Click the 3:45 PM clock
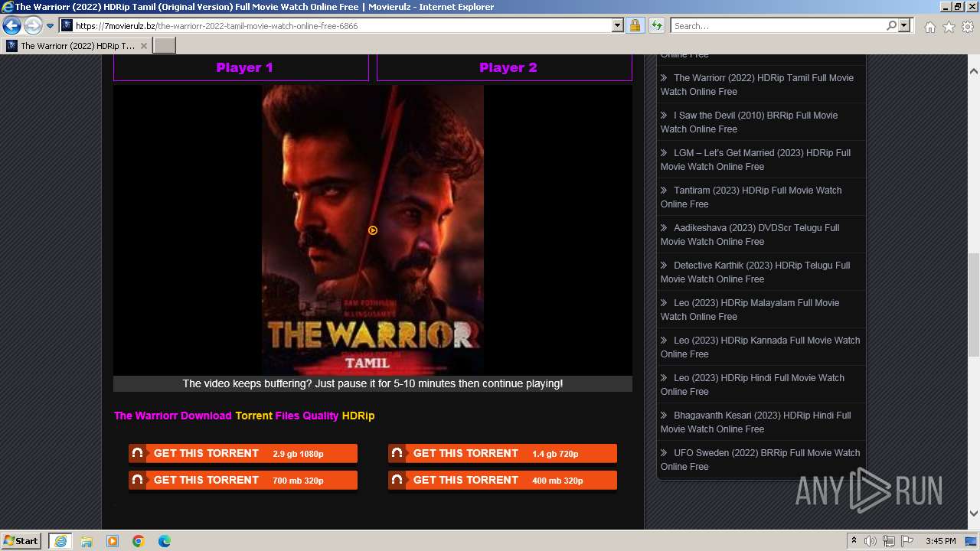The height and width of the screenshot is (551, 980). [x=940, y=541]
